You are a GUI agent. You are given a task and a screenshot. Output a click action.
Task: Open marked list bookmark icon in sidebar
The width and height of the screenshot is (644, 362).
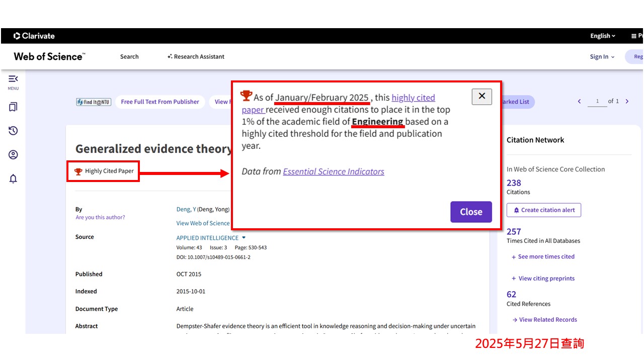click(13, 107)
